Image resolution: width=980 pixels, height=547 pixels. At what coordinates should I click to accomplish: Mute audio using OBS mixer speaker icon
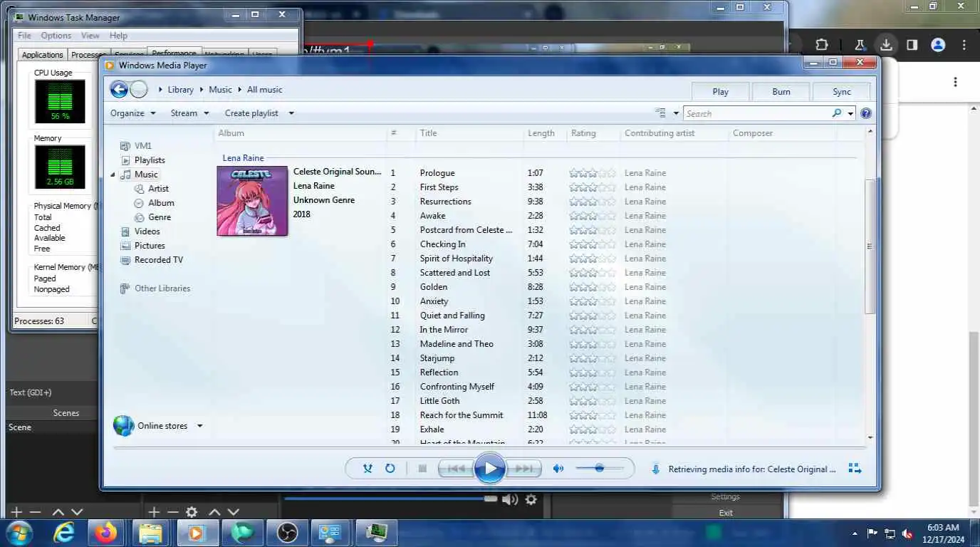pos(510,499)
